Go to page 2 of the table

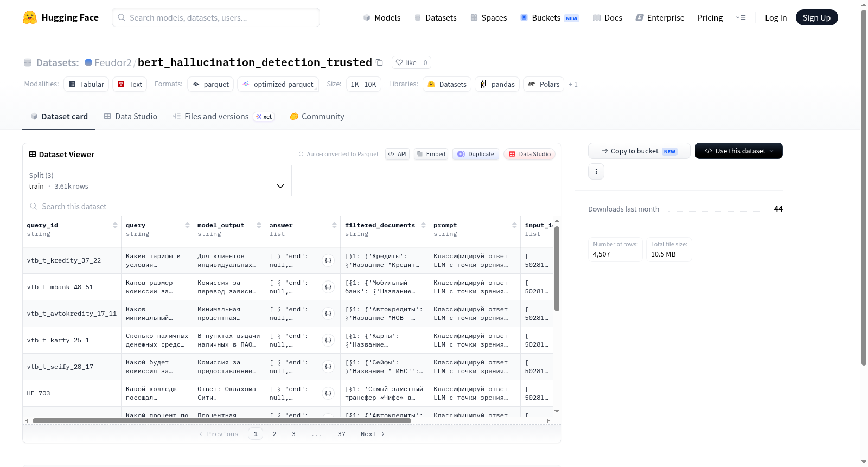click(275, 434)
